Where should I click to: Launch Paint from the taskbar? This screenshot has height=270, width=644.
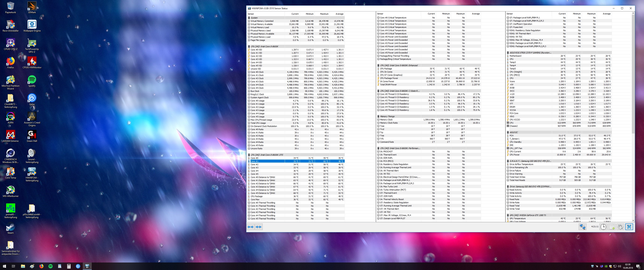32,266
